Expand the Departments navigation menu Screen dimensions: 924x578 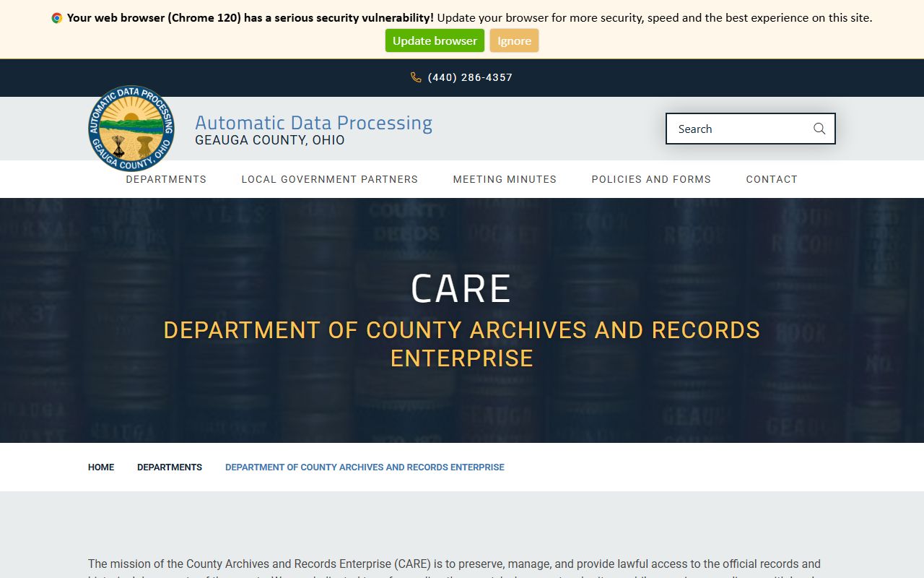pyautogui.click(x=166, y=179)
